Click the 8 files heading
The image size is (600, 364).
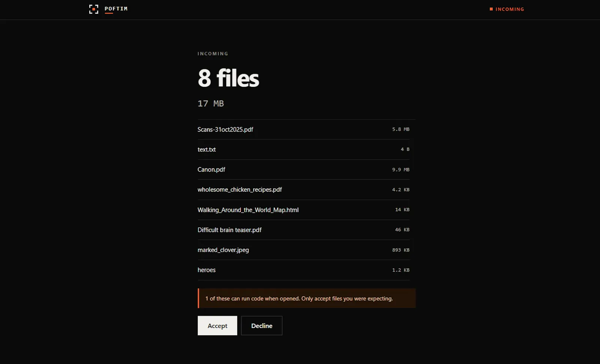228,78
